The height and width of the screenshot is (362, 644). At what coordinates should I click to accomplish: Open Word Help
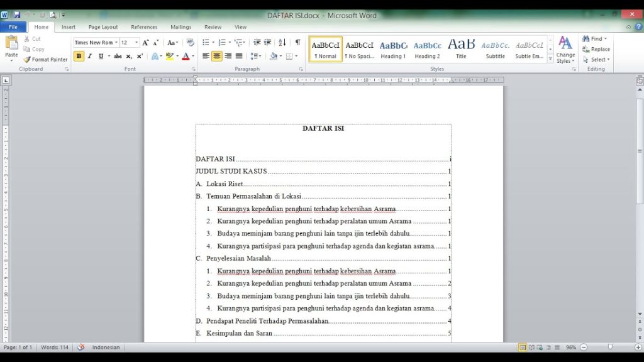(x=638, y=26)
